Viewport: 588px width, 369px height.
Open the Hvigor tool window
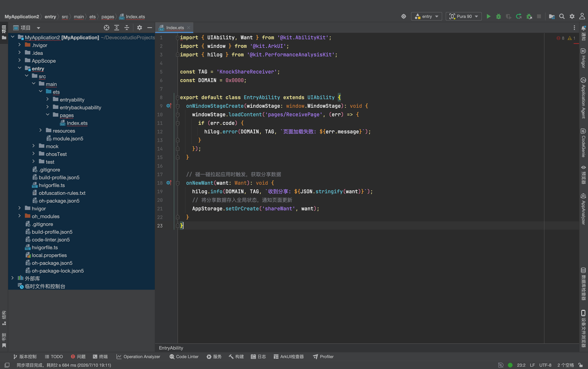click(x=583, y=58)
